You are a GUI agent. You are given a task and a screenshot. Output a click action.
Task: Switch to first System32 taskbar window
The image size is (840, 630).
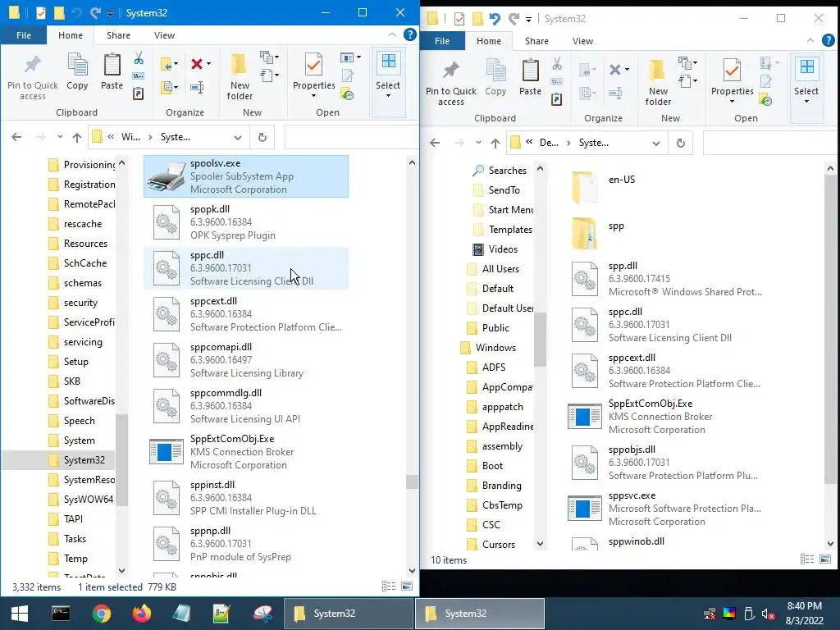[x=348, y=614]
